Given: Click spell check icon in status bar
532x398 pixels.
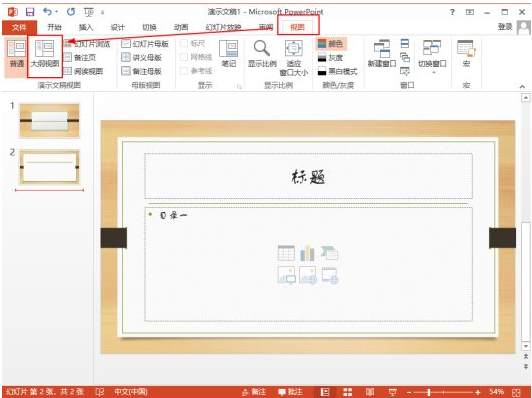Looking at the screenshot, I should coord(99,392).
